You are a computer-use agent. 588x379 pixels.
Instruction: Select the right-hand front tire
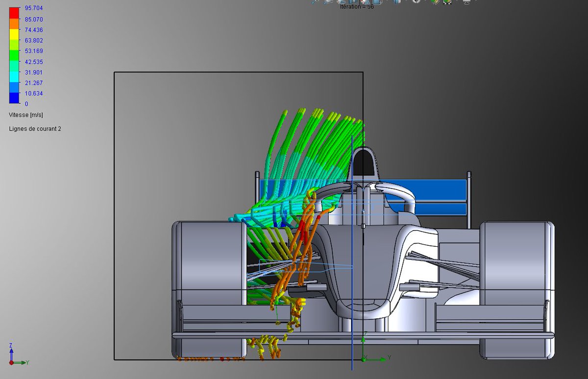pyautogui.click(x=517, y=290)
